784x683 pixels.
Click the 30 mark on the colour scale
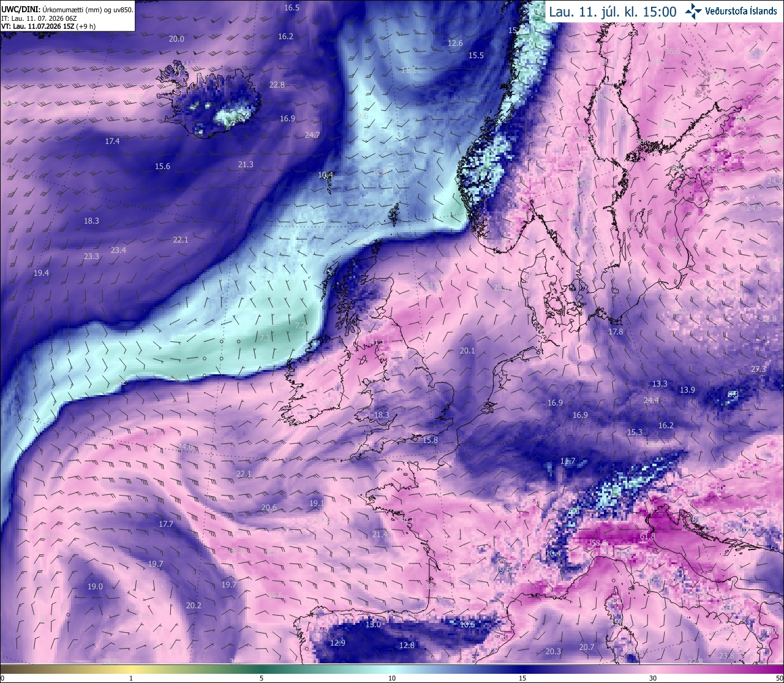pos(653,678)
